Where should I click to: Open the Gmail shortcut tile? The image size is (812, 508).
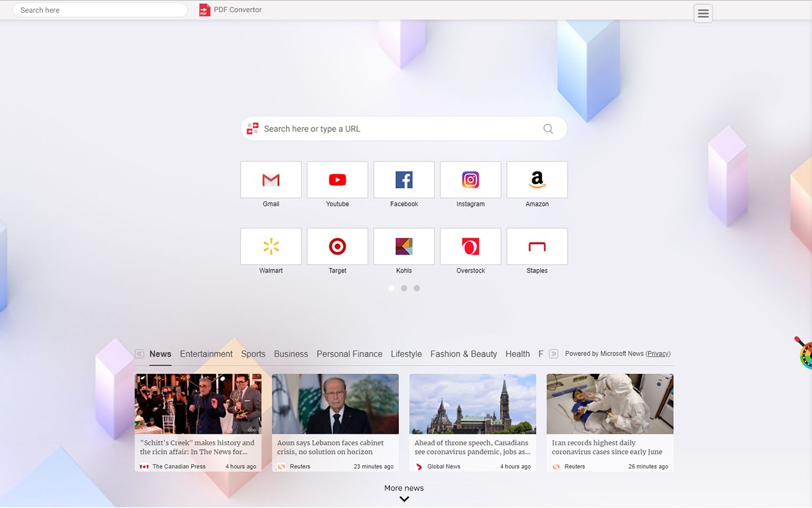click(x=271, y=180)
